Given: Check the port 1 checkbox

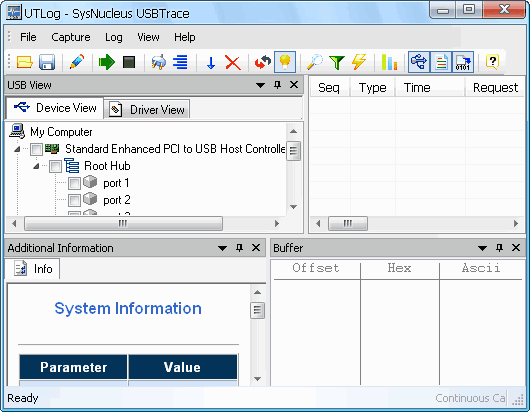Looking at the screenshot, I should [x=74, y=184].
